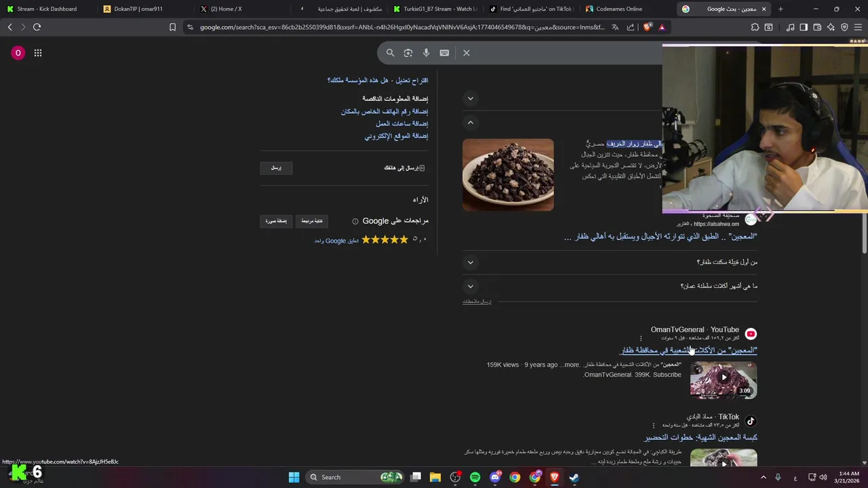Open 'اقتراح تعديل' suggest edit link
This screenshot has width=868, height=488.
click(412, 81)
